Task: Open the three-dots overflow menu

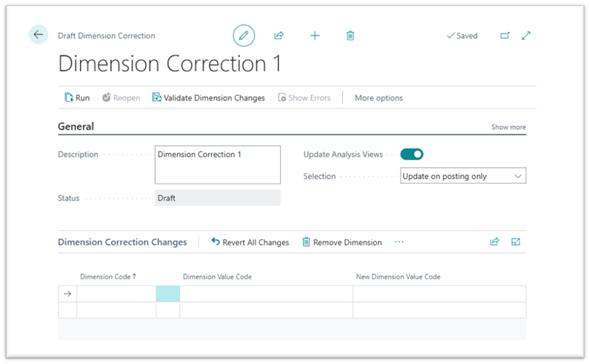Action: [x=399, y=242]
